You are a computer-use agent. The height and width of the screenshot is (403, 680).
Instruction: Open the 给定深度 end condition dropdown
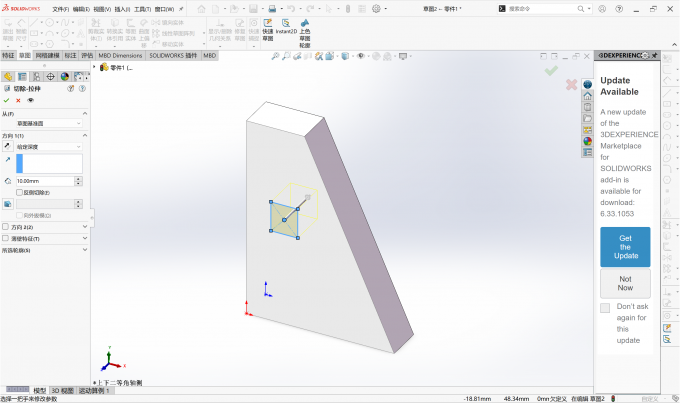coord(49,147)
